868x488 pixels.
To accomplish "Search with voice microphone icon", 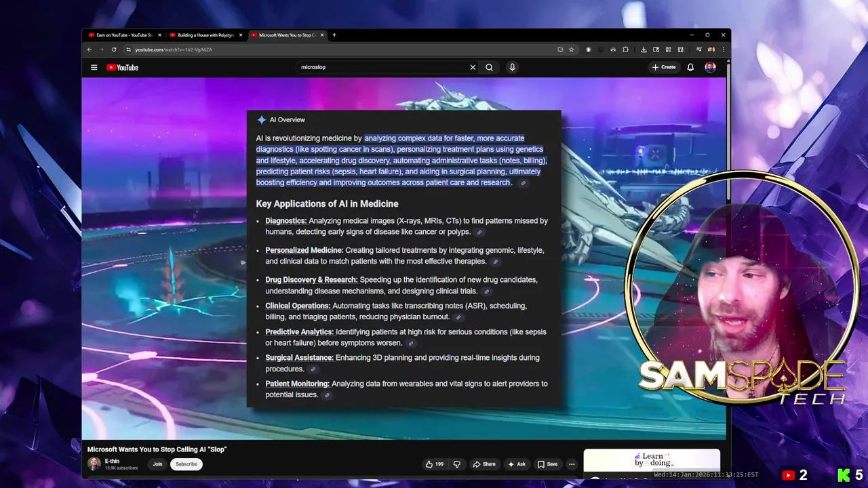I will tap(512, 67).
